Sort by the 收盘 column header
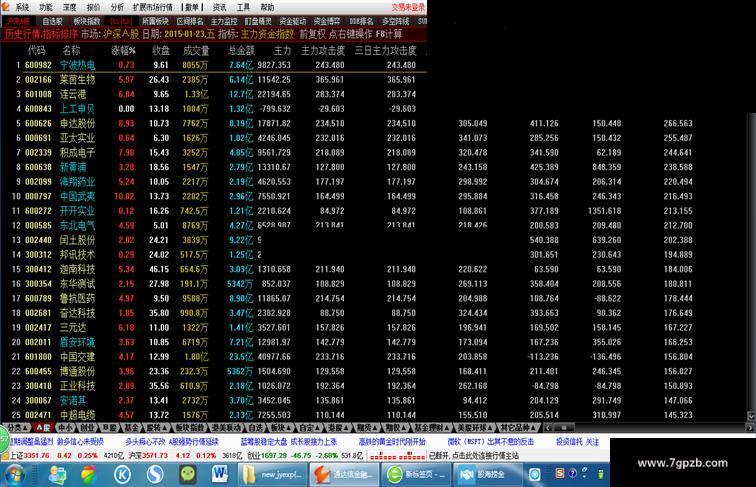The width and height of the screenshot is (756, 487). pyautogui.click(x=161, y=50)
